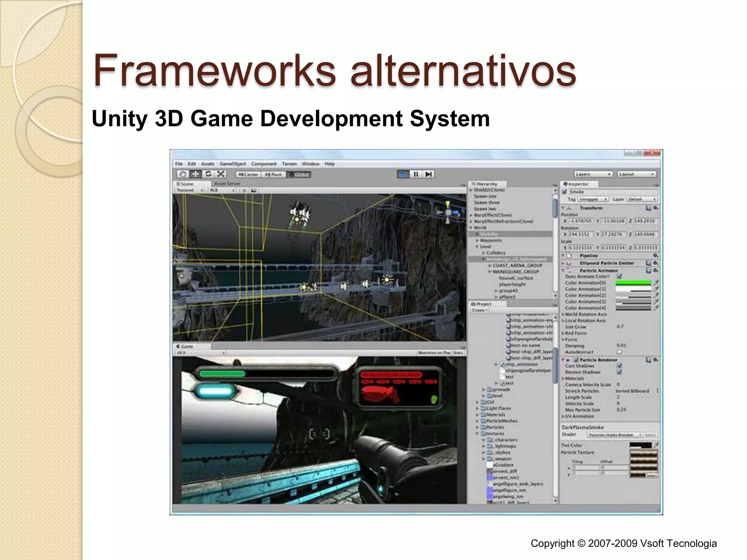The image size is (747, 560).
Task: Toggle the Does Animate Color checkbox
Action: pyautogui.click(x=619, y=276)
